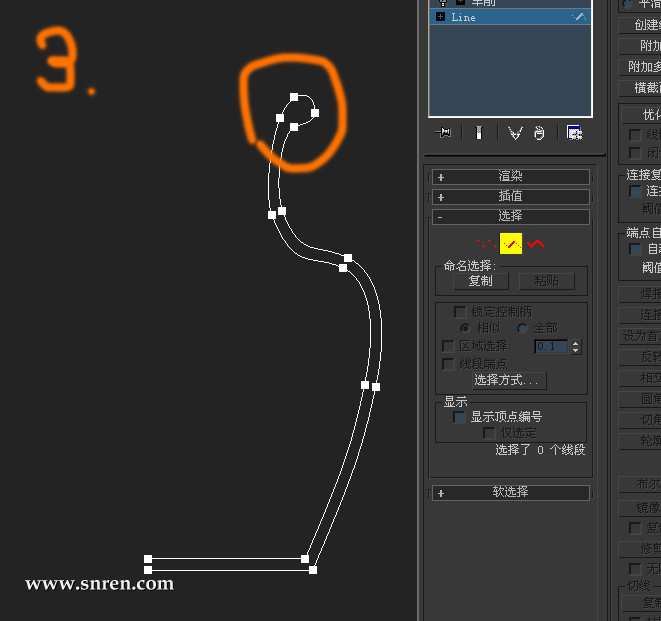Click the 附加多个 button
661x621 pixels.
tap(640, 67)
